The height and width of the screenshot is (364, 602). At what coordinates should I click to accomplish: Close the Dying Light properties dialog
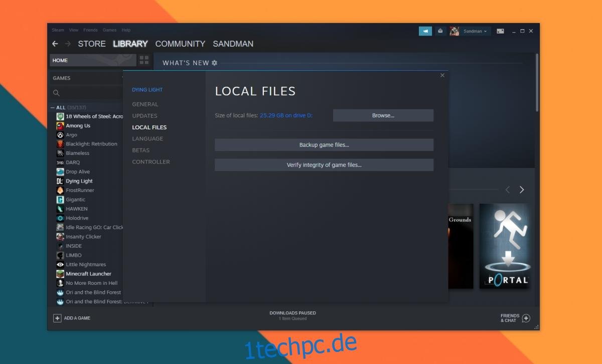442,75
